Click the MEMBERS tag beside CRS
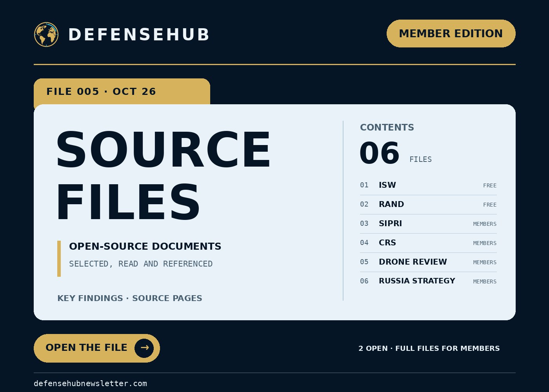 (x=485, y=243)
